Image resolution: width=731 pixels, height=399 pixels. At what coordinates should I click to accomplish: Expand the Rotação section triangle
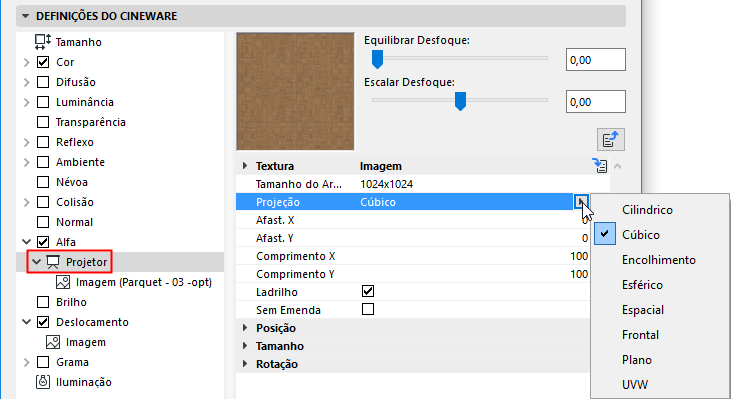pyautogui.click(x=245, y=364)
